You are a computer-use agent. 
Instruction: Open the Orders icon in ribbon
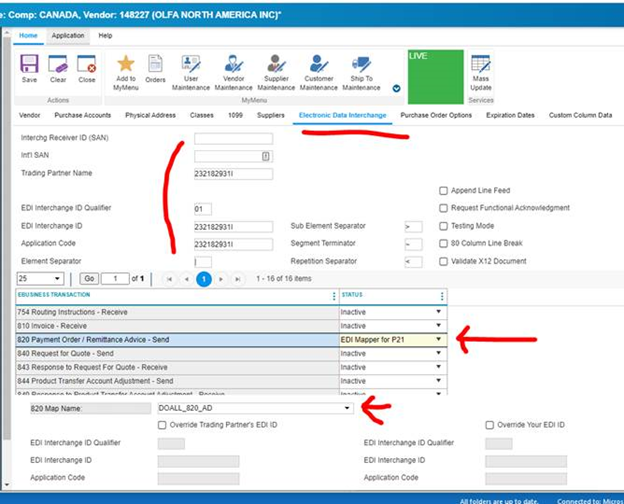[156, 65]
